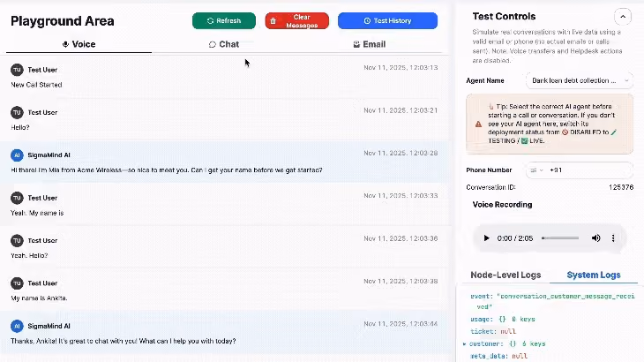Mute the voice recording speaker icon
644x362 pixels.
click(x=596, y=238)
